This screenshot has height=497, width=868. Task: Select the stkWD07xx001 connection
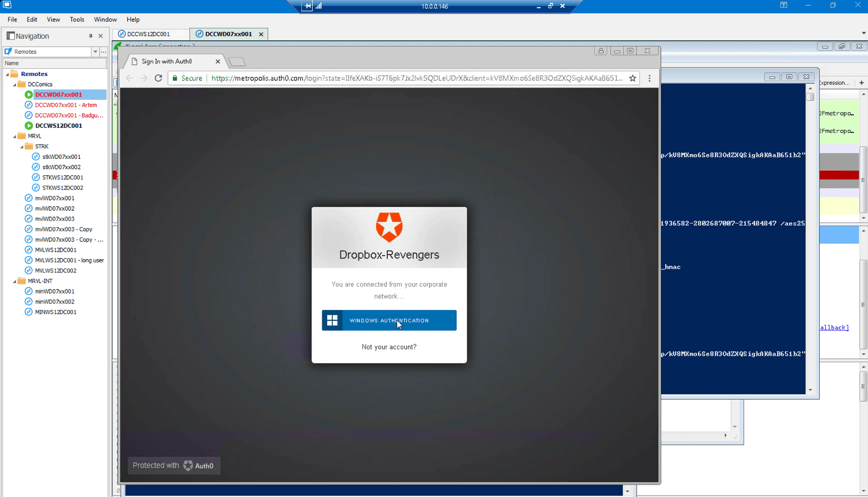point(61,157)
